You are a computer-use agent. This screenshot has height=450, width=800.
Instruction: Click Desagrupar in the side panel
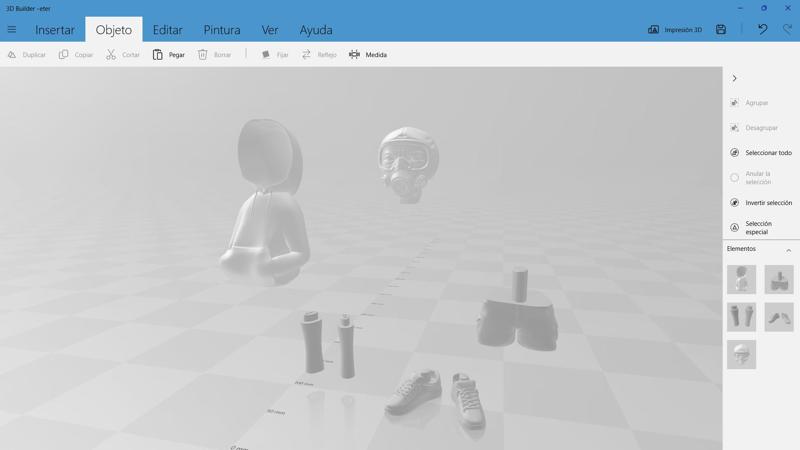(x=754, y=128)
